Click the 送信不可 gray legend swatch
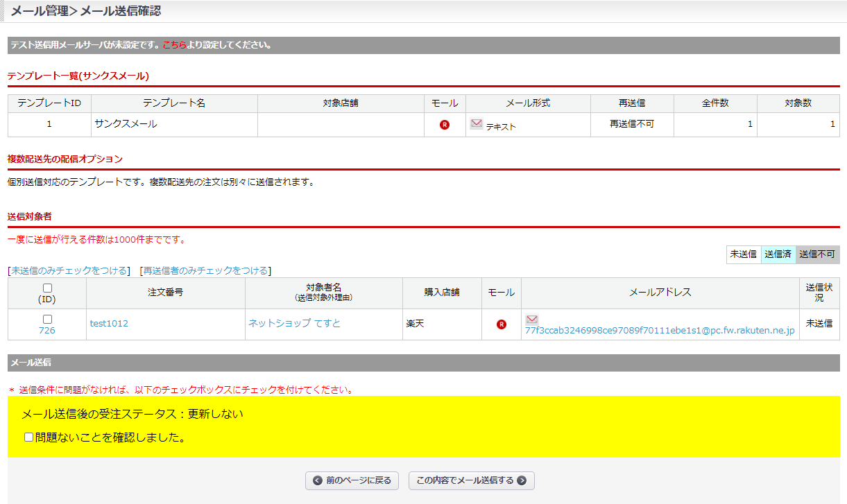This screenshot has width=847, height=504. (x=817, y=254)
